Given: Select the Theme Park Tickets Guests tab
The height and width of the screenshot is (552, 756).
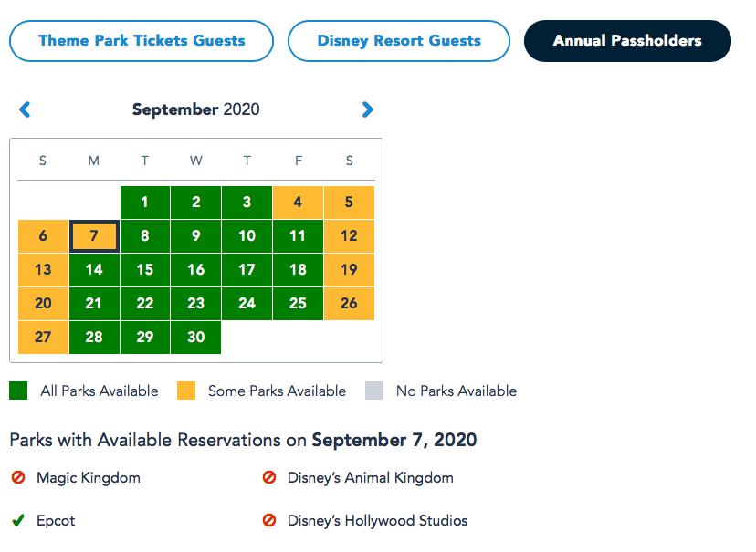Looking at the screenshot, I should [x=142, y=41].
